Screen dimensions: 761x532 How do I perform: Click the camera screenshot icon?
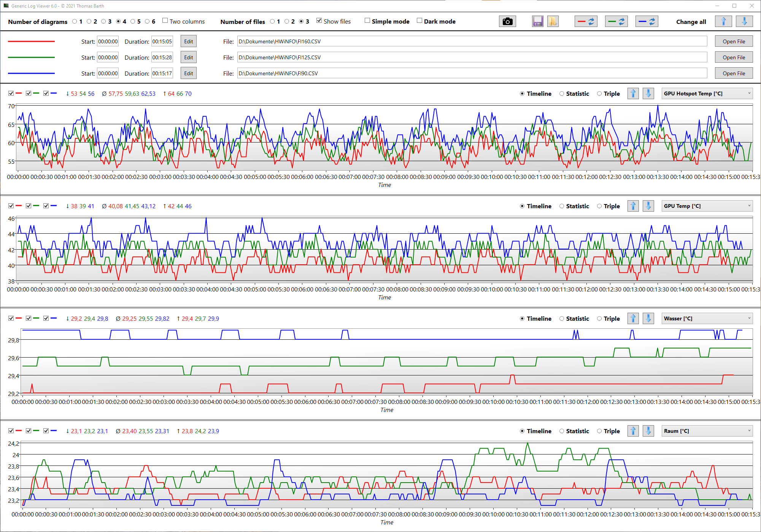507,22
